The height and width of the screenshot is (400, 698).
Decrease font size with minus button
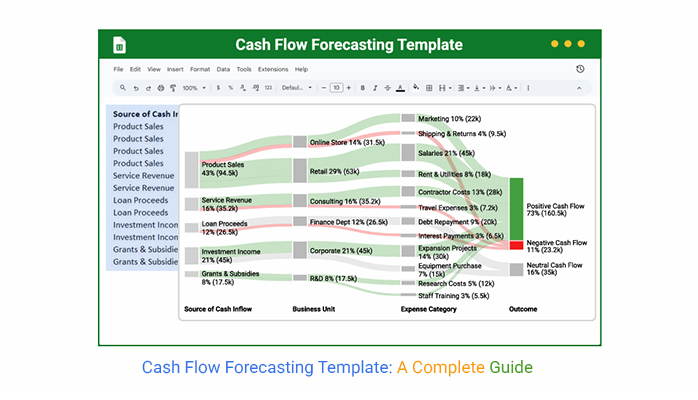[x=324, y=87]
